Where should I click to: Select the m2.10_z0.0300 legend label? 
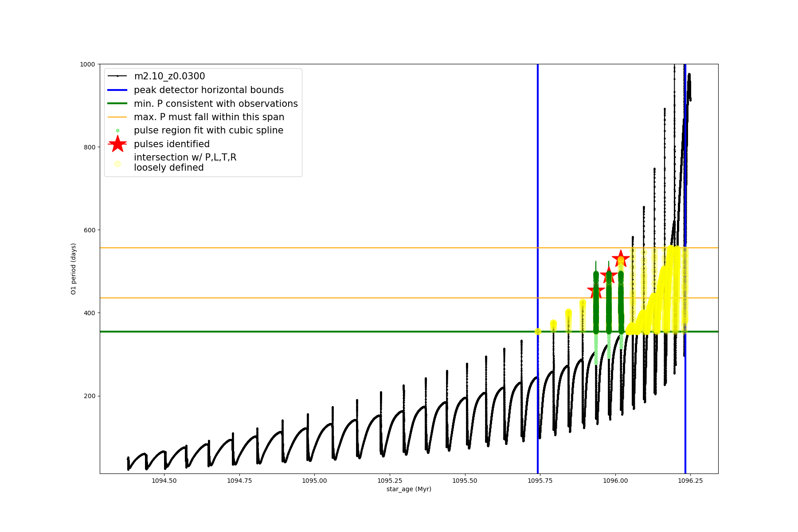click(x=169, y=76)
